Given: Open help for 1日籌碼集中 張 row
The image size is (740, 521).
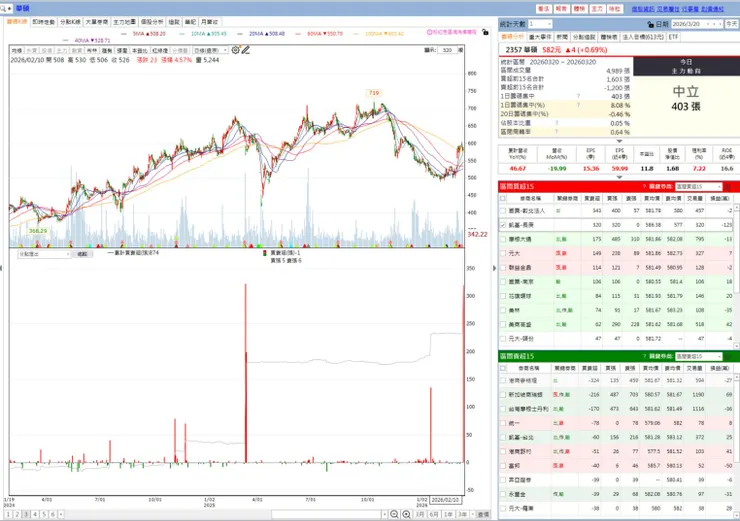Looking at the screenshot, I should pyautogui.click(x=578, y=96).
